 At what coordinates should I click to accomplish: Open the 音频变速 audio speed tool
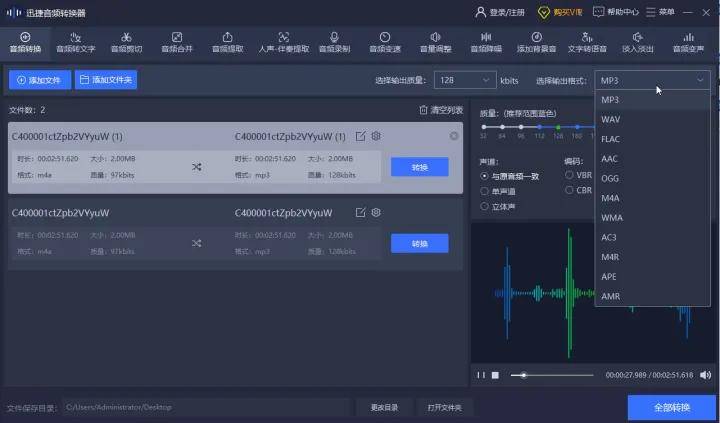pos(385,43)
